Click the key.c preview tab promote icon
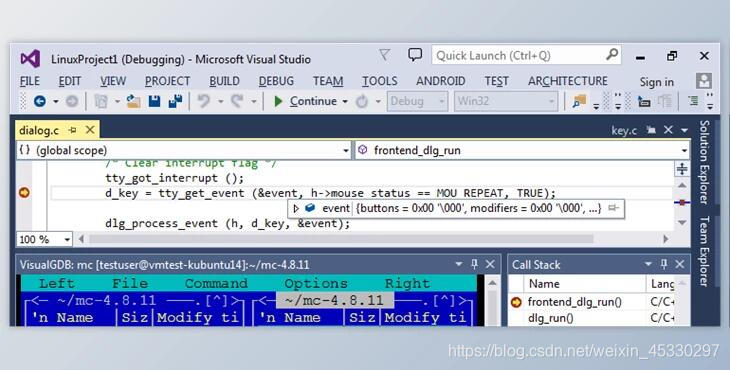The width and height of the screenshot is (730, 370). [651, 130]
